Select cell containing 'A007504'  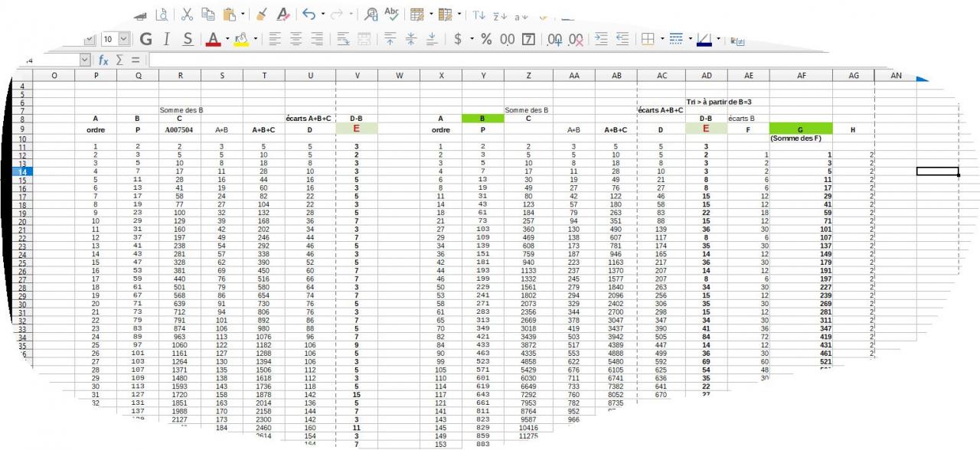pyautogui.click(x=180, y=129)
